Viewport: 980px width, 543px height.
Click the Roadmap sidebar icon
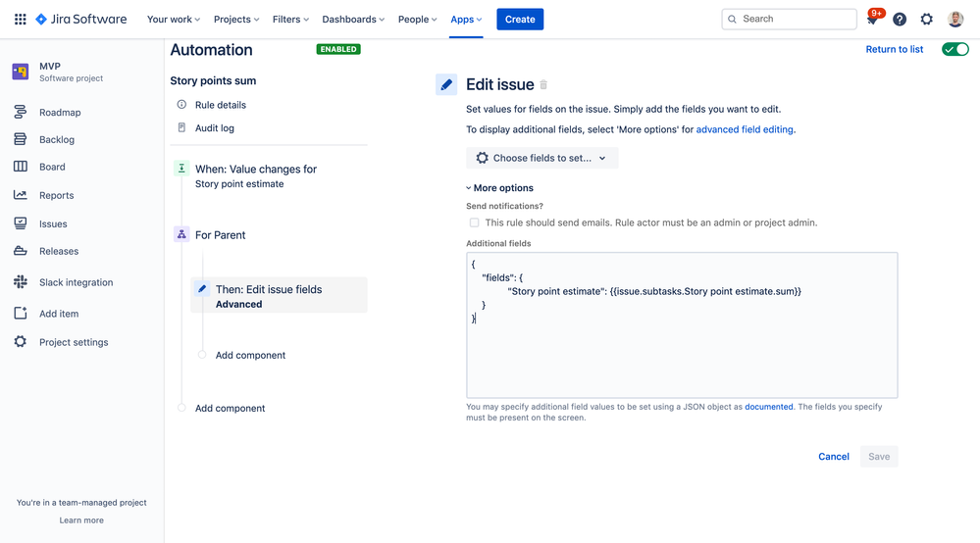tap(20, 112)
